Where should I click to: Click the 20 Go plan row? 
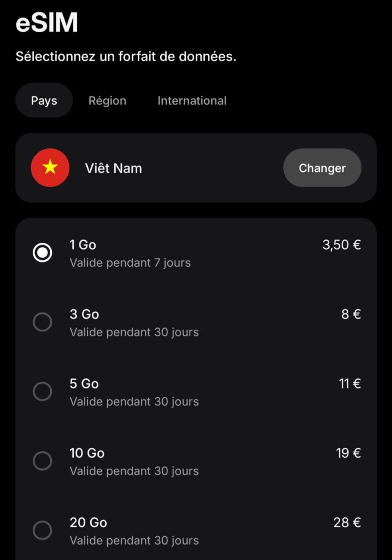click(196, 530)
